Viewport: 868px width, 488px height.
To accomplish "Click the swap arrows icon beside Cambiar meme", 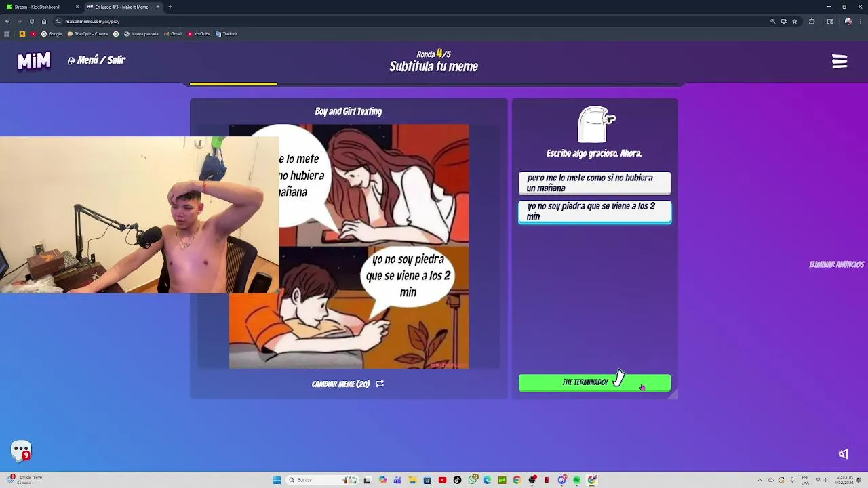I will [x=380, y=384].
